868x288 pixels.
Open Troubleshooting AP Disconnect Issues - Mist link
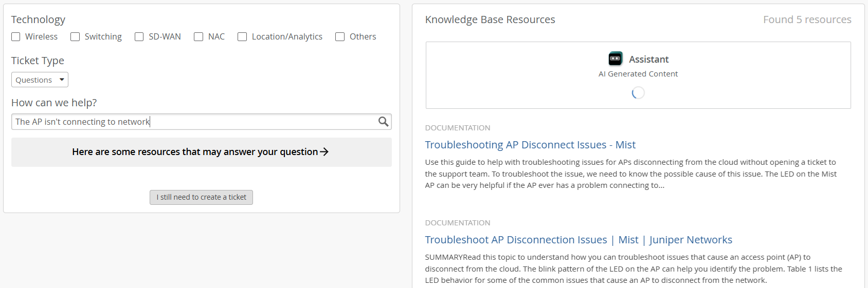point(530,145)
